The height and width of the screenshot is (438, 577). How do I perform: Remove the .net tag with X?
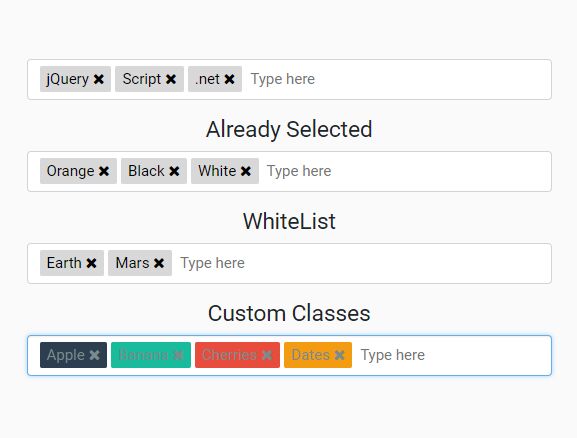[x=229, y=79]
